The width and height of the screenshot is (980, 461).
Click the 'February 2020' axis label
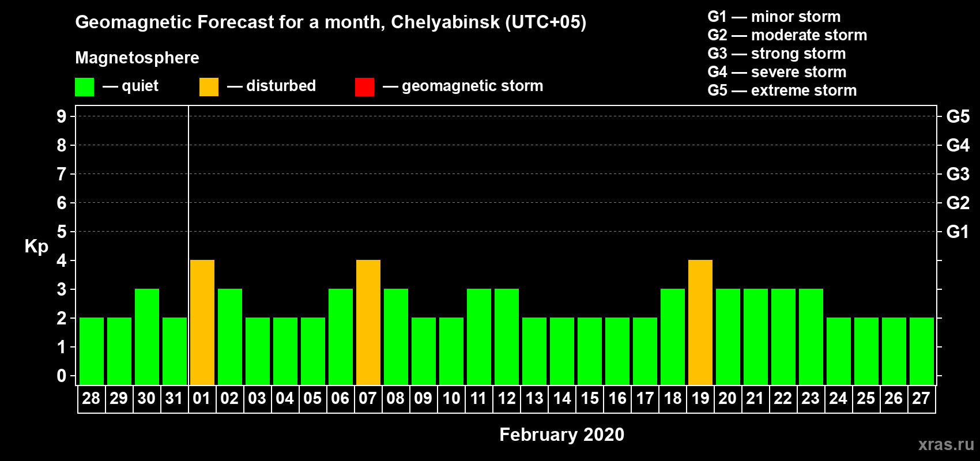(562, 434)
